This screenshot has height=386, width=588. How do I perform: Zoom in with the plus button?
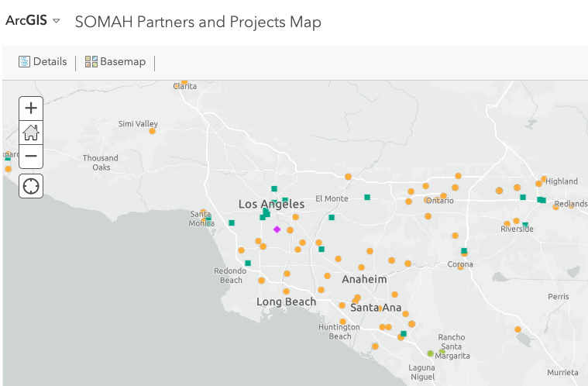[31, 108]
